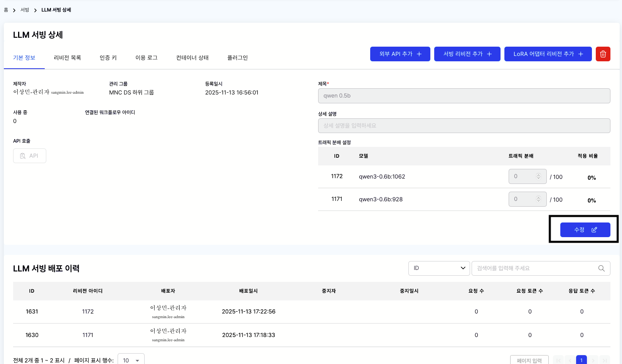Click the search magnifier icon

(601, 268)
